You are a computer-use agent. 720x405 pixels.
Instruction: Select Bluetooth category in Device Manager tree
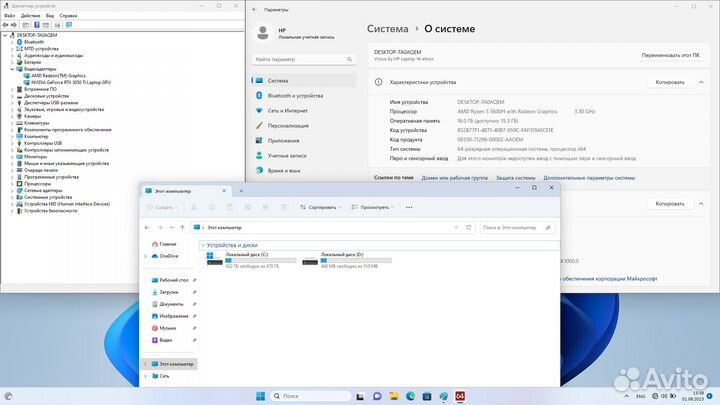[x=34, y=42]
